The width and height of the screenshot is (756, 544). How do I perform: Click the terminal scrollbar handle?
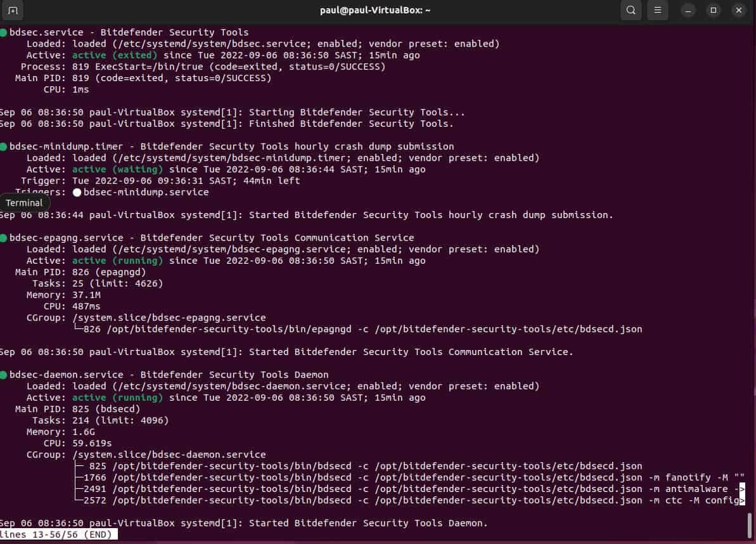[750, 525]
